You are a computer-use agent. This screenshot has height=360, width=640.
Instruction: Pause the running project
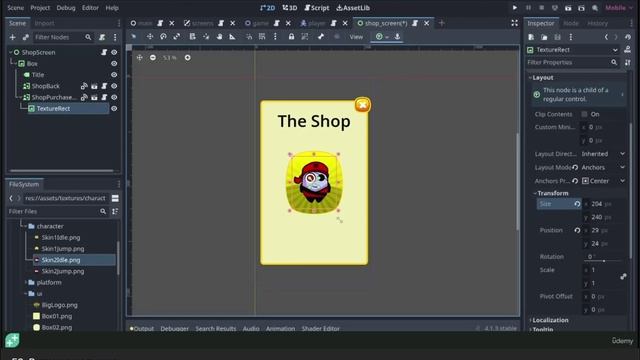coord(528,8)
